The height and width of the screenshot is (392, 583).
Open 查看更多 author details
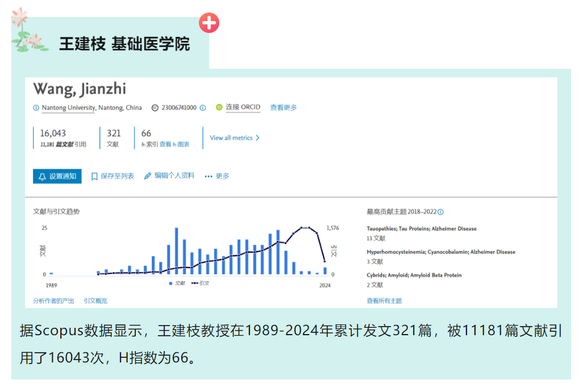pyautogui.click(x=284, y=107)
